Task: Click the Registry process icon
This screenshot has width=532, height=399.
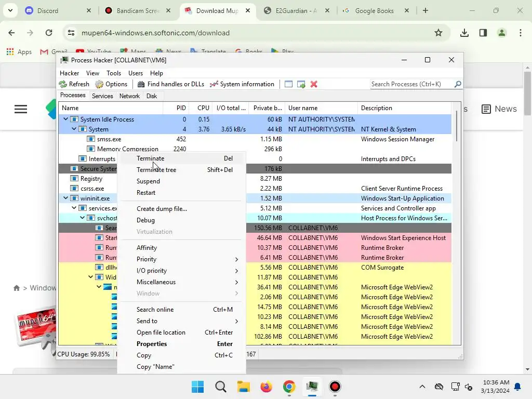Action: pyautogui.click(x=74, y=179)
